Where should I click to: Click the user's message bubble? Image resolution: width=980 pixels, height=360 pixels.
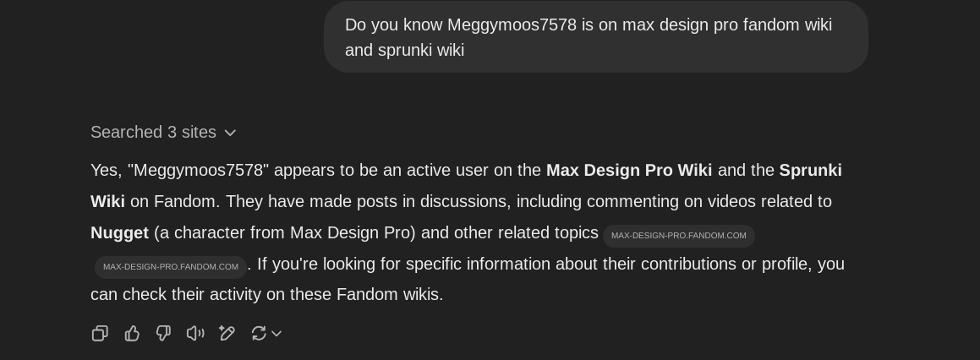[595, 37]
